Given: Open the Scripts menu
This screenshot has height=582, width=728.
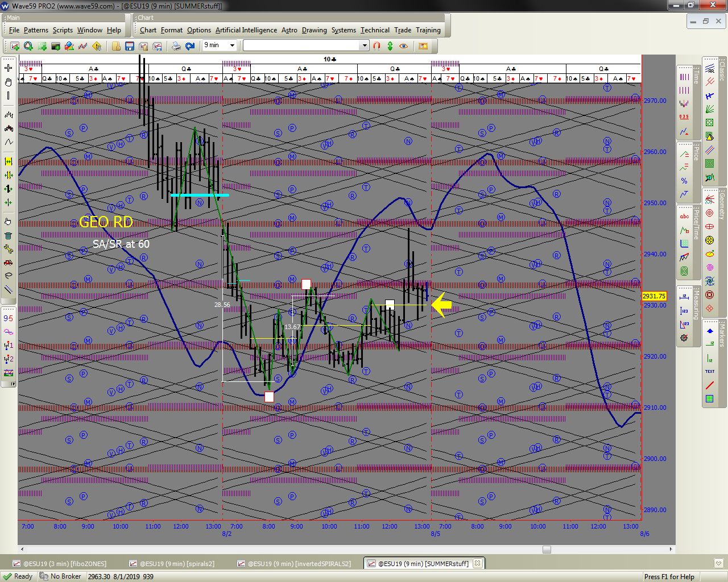Looking at the screenshot, I should click(63, 30).
